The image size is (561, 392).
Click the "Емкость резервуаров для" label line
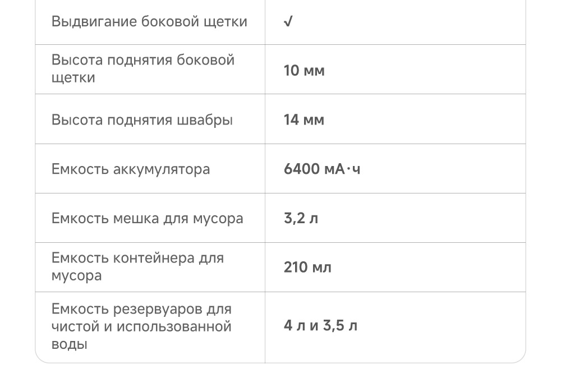[x=141, y=309]
